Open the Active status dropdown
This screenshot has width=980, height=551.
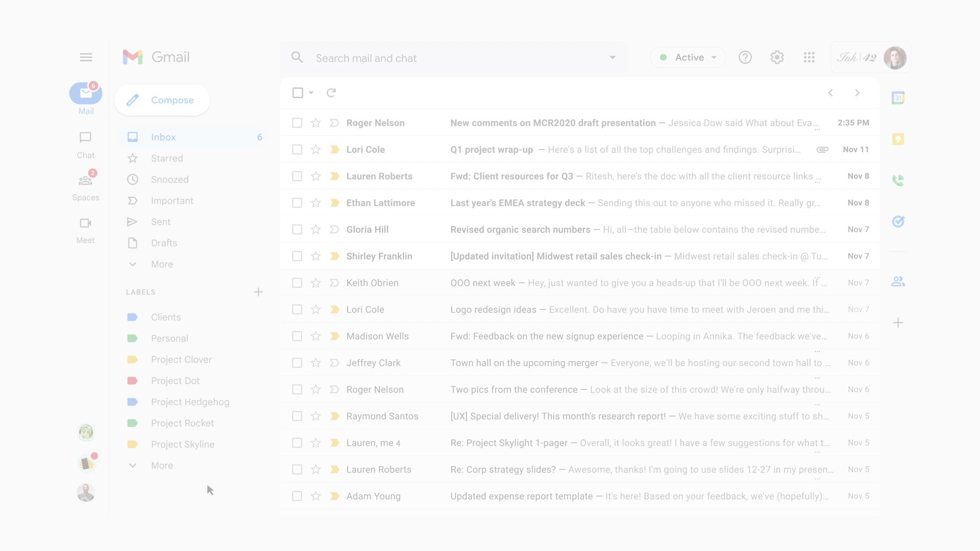tap(688, 57)
